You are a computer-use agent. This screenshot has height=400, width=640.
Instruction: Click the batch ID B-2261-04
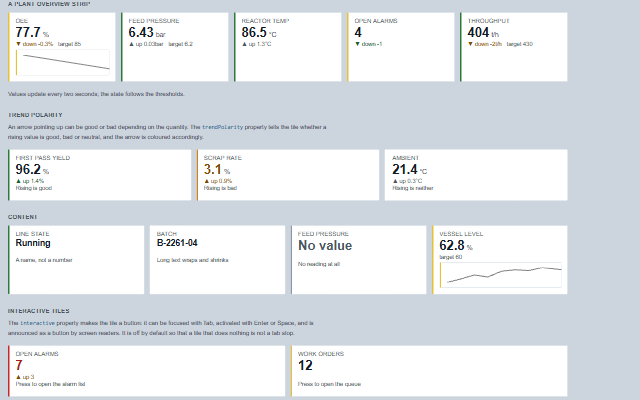point(177,243)
